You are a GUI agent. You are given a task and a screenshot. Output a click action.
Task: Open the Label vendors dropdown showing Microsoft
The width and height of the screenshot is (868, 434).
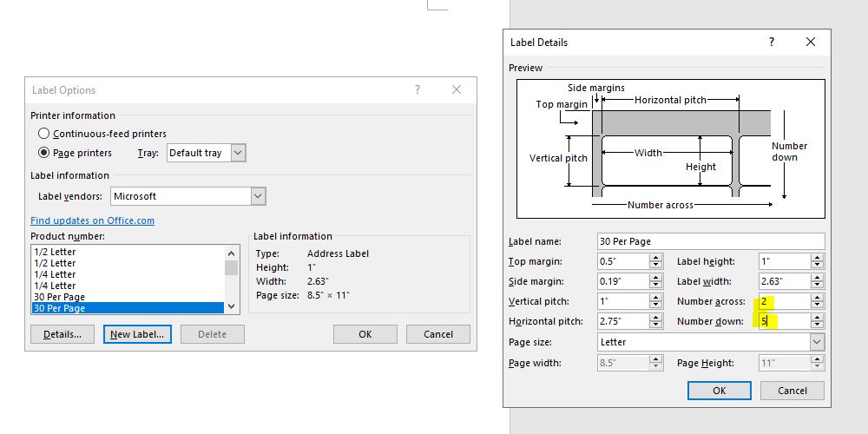[x=188, y=196]
